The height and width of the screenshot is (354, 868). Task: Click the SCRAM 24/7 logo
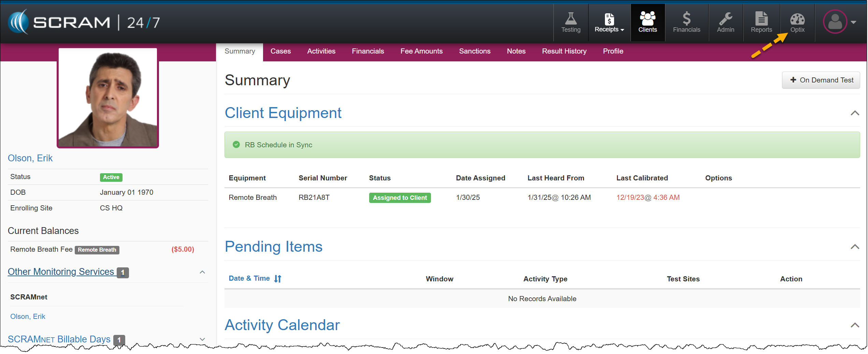pyautogui.click(x=84, y=23)
